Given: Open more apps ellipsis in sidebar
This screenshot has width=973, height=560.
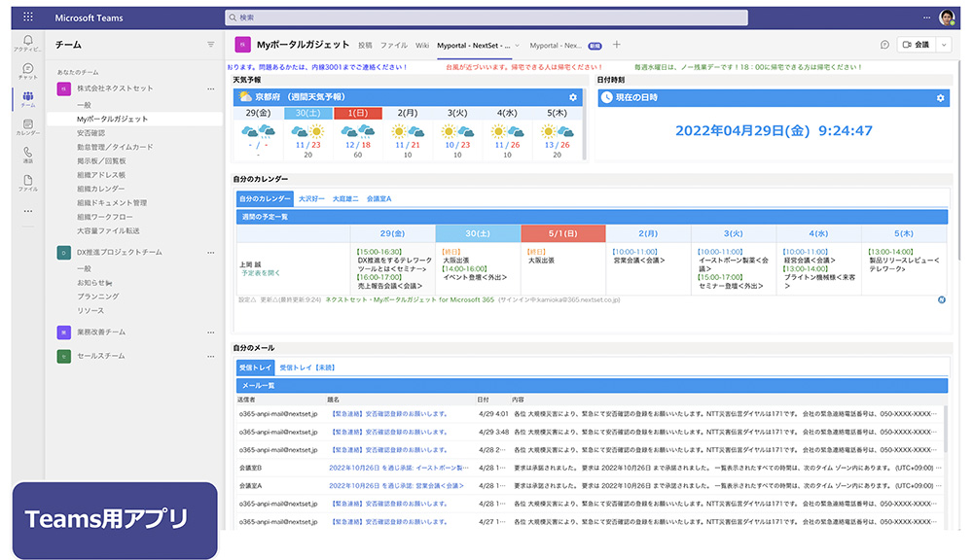Looking at the screenshot, I should [28, 211].
